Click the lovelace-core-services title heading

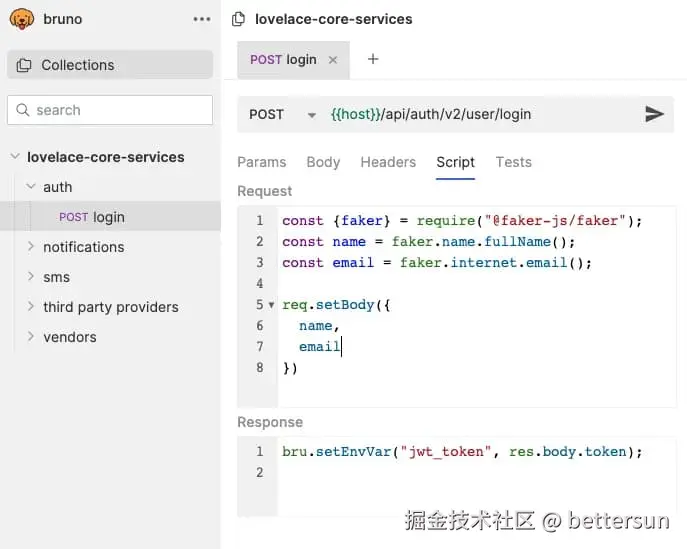(333, 19)
